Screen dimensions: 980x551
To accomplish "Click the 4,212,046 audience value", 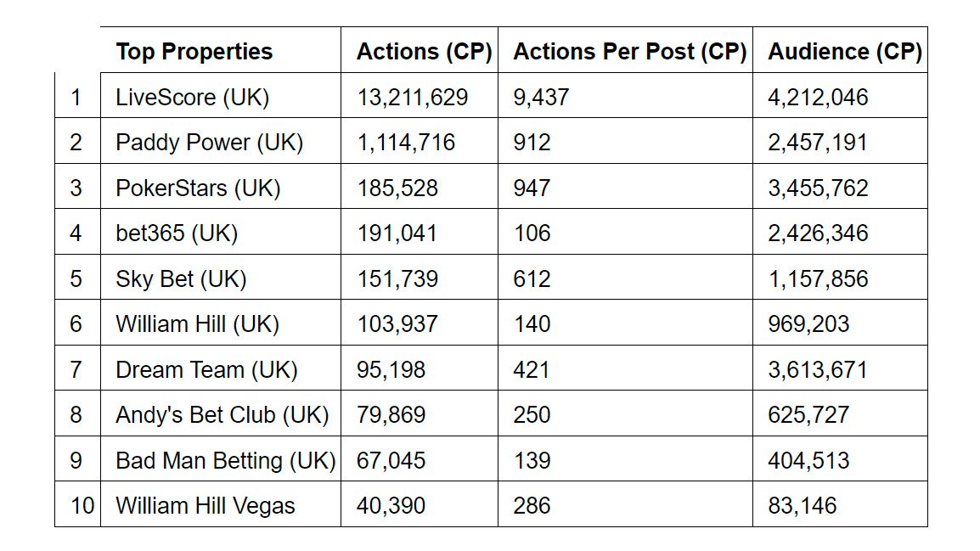I will tap(818, 98).
